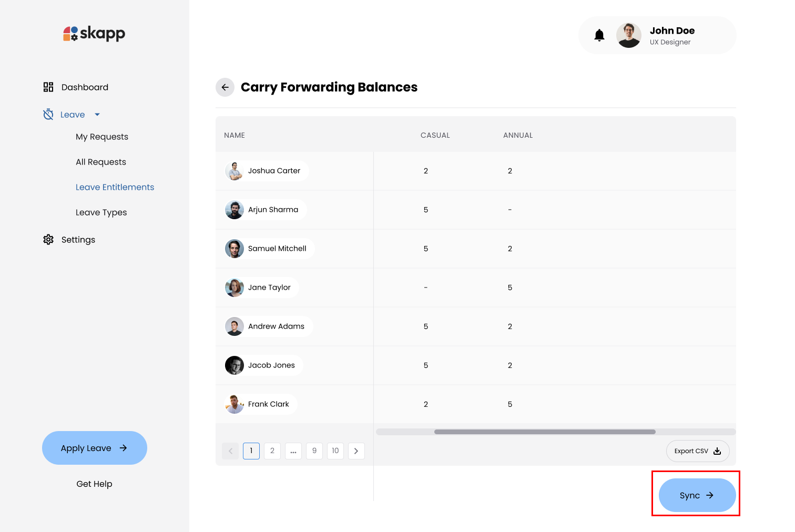Click the skapp logo

click(95, 34)
